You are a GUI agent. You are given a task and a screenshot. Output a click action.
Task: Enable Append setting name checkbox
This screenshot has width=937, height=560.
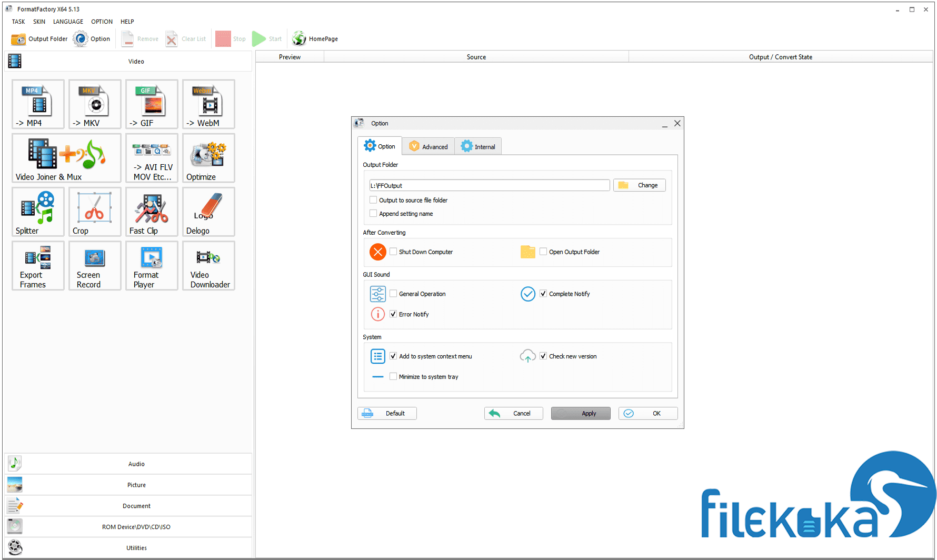pyautogui.click(x=373, y=214)
